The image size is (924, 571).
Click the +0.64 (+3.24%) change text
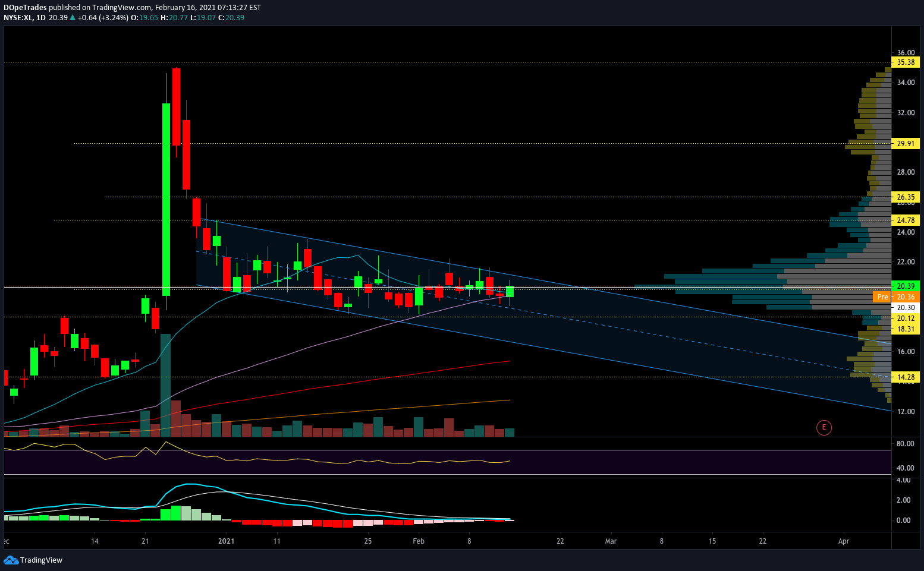(x=103, y=18)
